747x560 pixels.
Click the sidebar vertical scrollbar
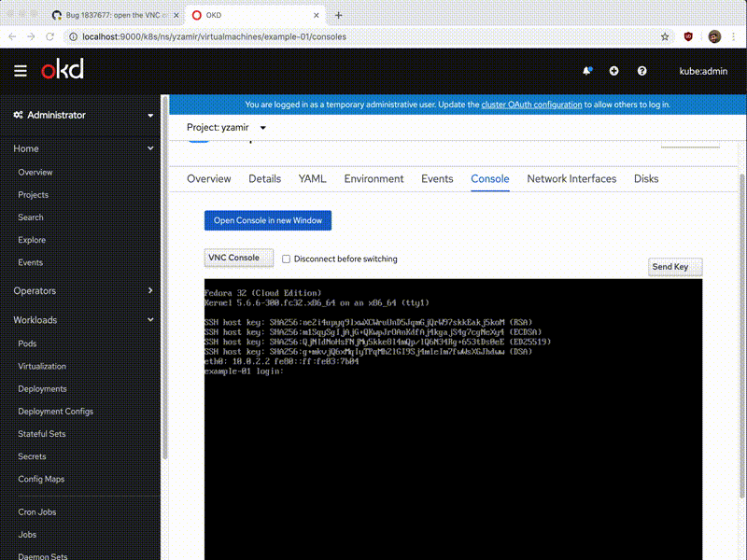point(165,276)
